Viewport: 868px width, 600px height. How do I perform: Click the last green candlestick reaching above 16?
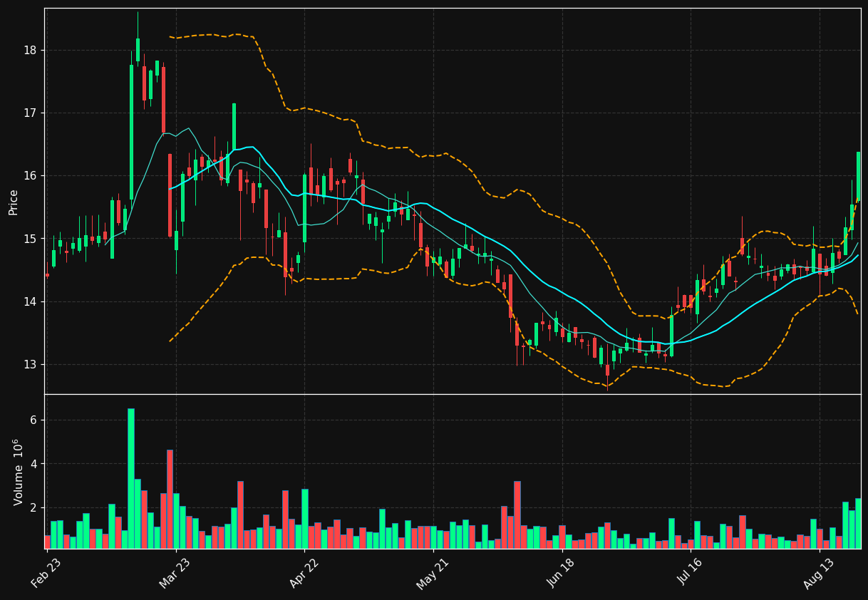coord(858,176)
